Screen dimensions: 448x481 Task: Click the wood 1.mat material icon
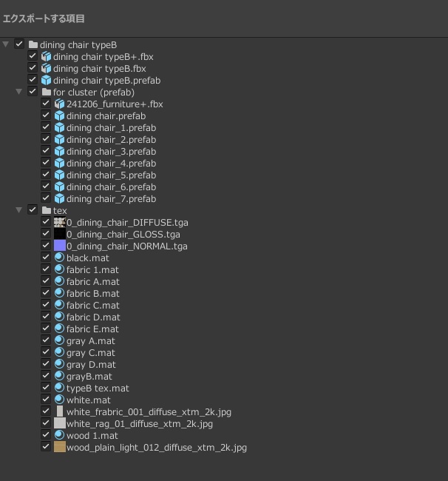tap(59, 435)
